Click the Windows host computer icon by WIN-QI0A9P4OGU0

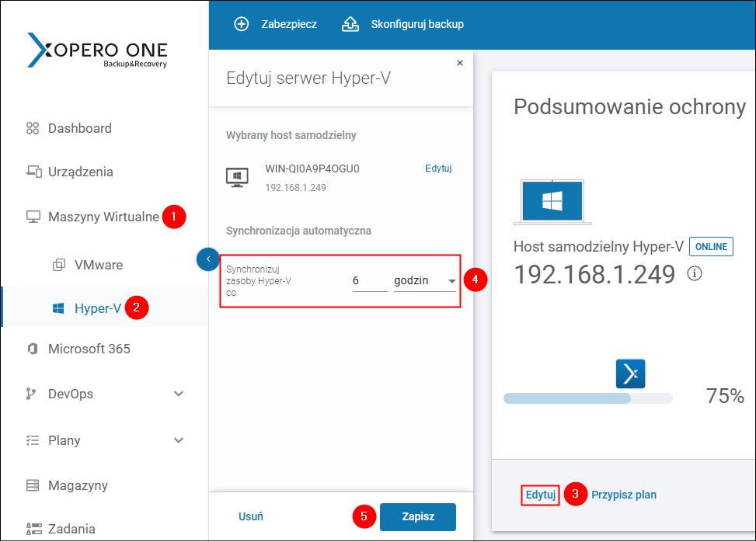tap(237, 177)
